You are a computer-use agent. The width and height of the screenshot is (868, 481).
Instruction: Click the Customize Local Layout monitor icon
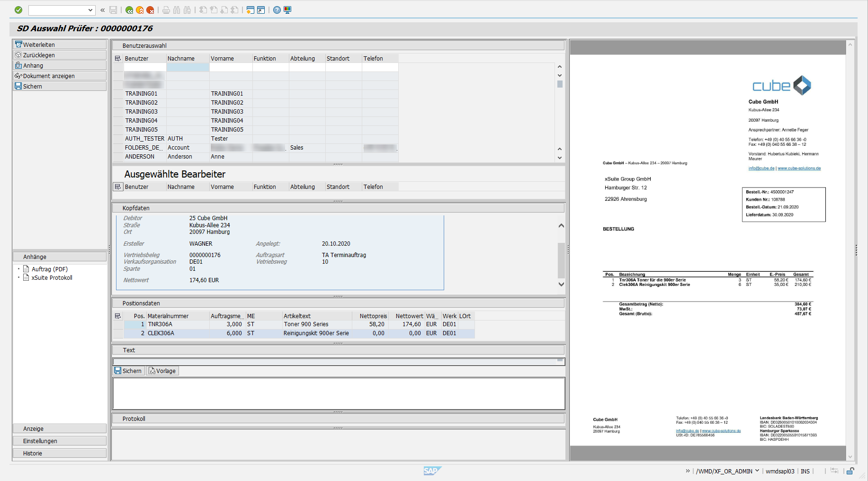(x=288, y=9)
